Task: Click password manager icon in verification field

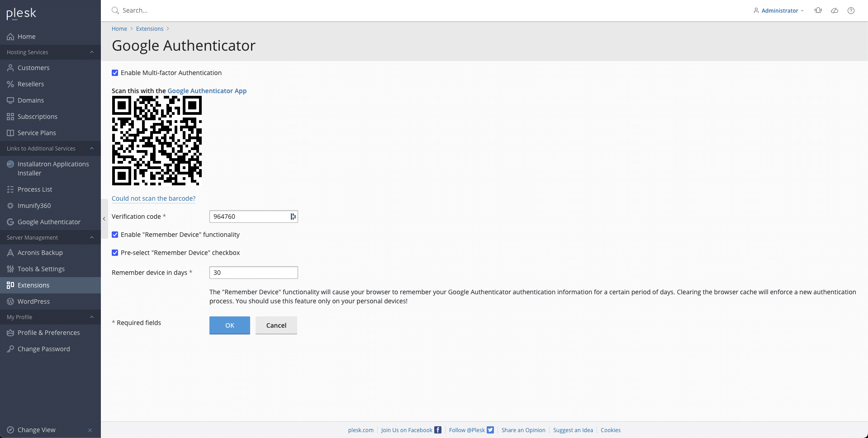Action: [x=293, y=217]
